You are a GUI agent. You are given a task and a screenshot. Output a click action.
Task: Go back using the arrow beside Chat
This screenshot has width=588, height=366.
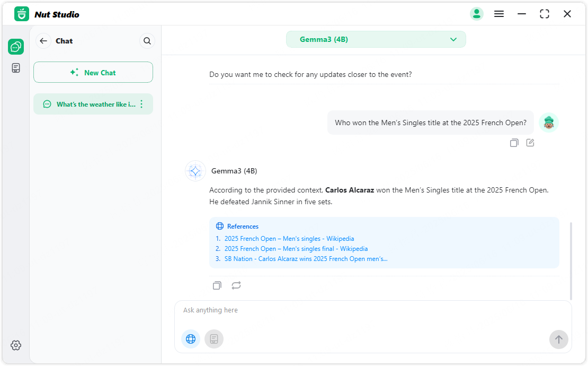pyautogui.click(x=43, y=41)
